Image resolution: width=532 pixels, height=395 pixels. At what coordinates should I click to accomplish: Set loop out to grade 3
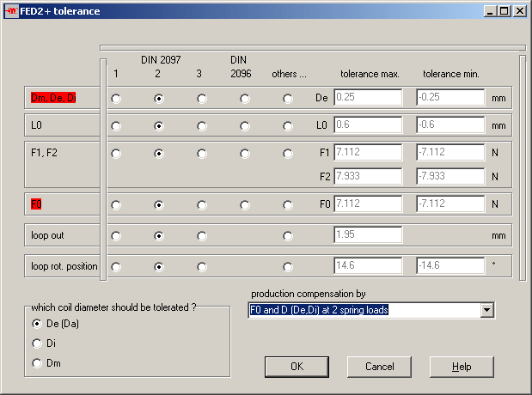point(202,236)
